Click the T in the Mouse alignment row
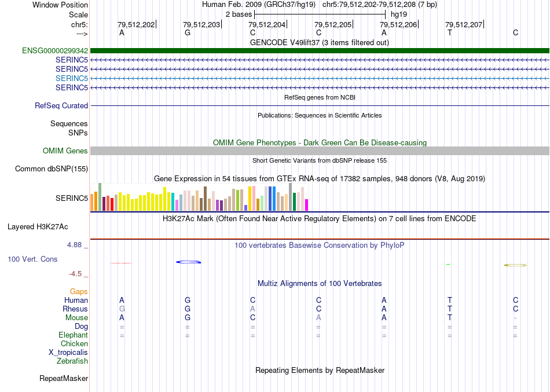 [x=450, y=318]
